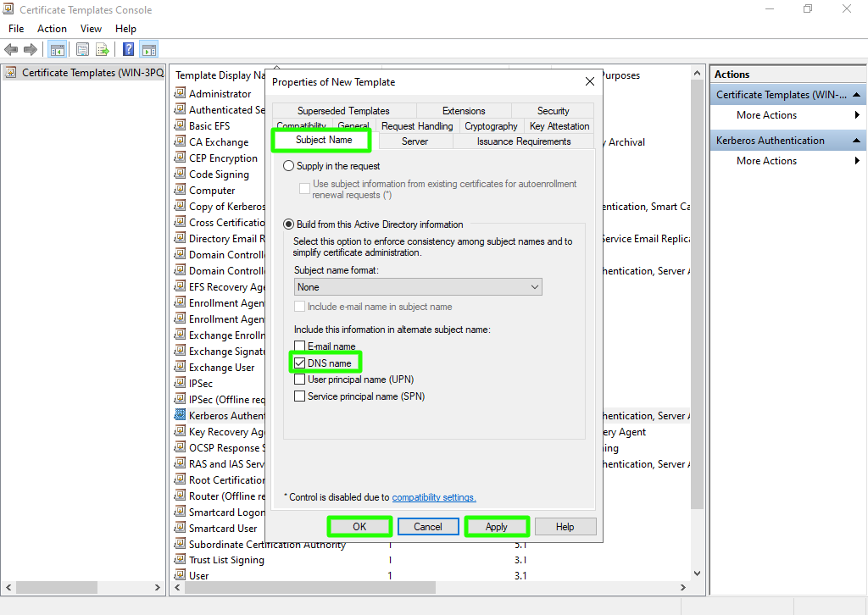Click the Administrator template icon
Viewport: 868px width, 615px height.
tap(180, 94)
